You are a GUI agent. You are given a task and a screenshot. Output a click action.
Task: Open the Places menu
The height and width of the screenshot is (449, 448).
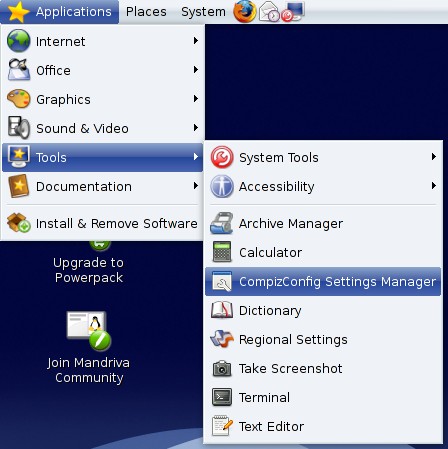pos(146,12)
